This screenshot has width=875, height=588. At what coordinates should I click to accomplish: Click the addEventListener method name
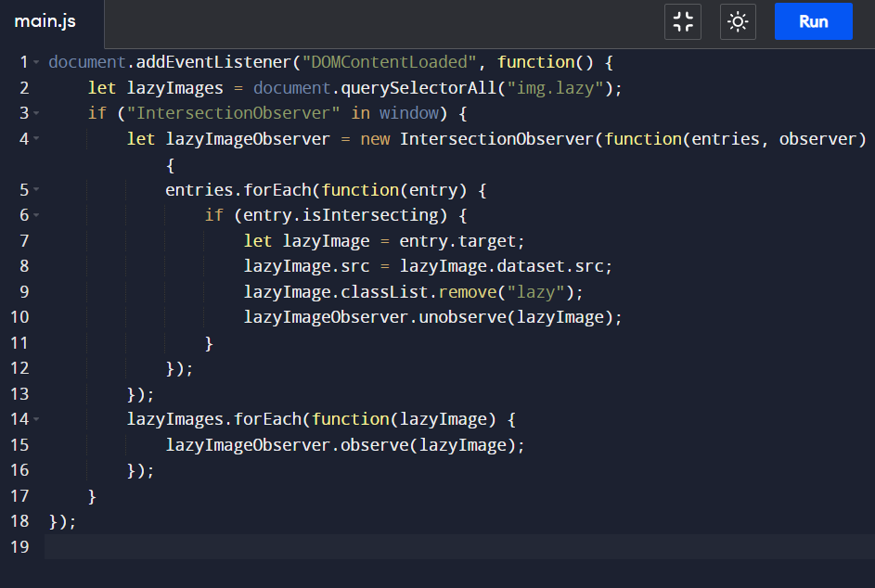[x=214, y=62]
